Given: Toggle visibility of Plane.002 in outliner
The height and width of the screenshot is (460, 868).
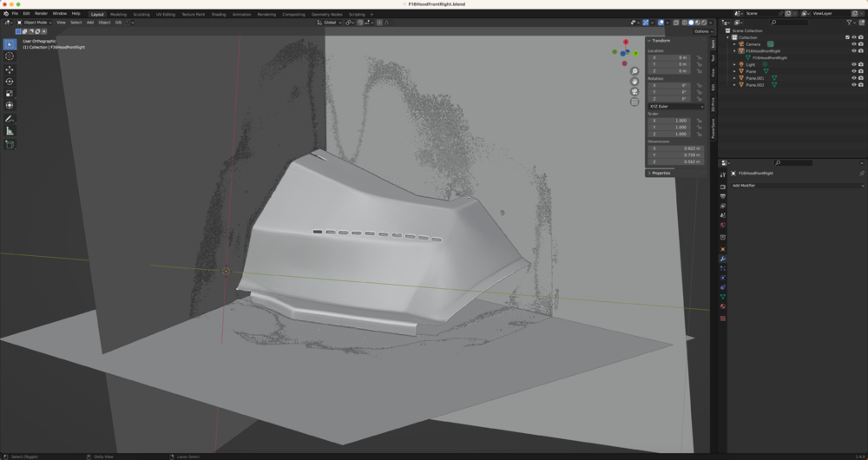Looking at the screenshot, I should pyautogui.click(x=854, y=85).
